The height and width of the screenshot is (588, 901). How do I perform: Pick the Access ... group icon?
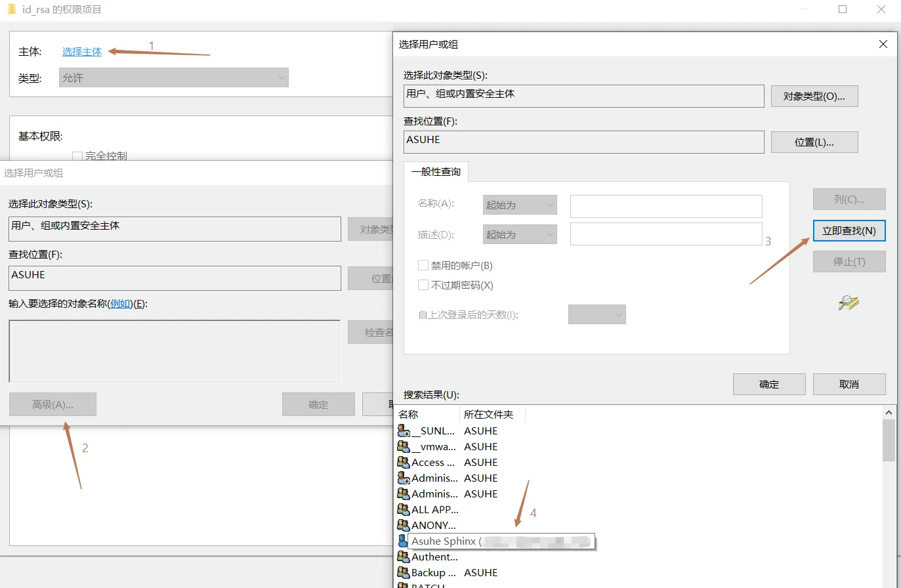(404, 462)
